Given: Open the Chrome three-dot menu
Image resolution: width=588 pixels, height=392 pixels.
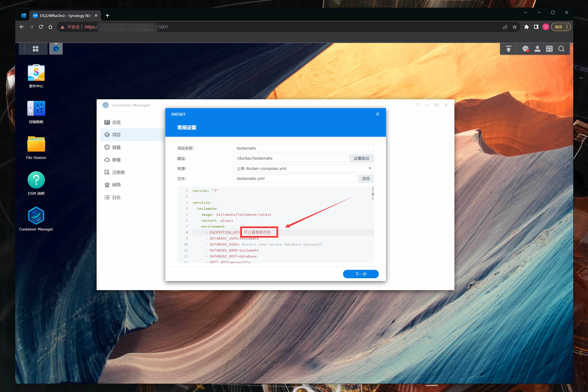Looking at the screenshot, I should (x=567, y=27).
